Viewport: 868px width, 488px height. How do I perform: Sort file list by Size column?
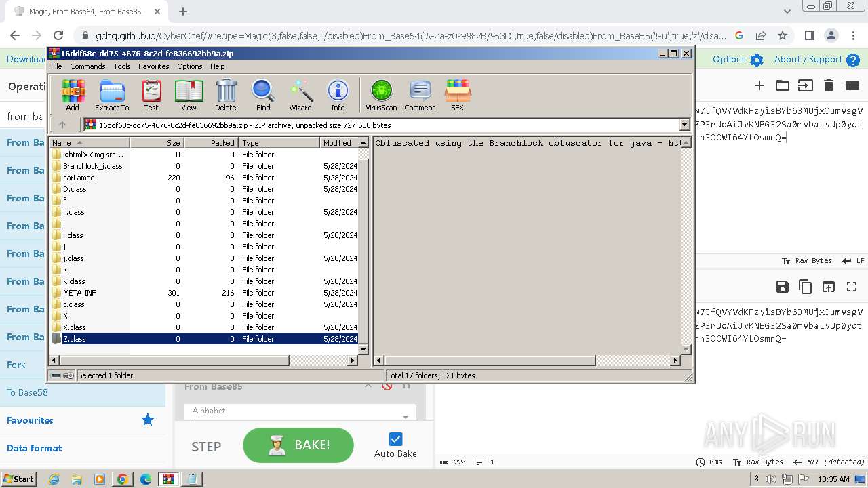point(157,143)
